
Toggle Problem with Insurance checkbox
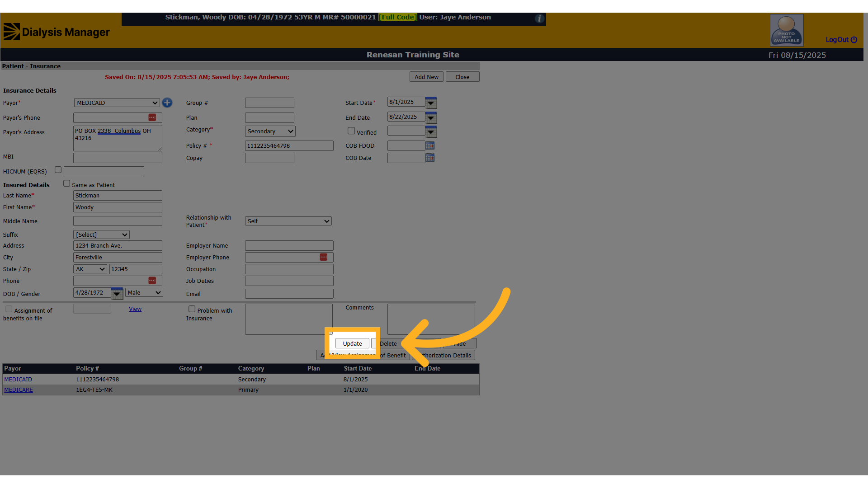coord(192,309)
